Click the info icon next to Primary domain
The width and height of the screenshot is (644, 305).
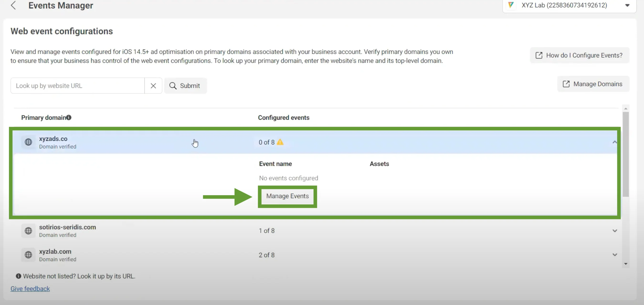tap(69, 117)
